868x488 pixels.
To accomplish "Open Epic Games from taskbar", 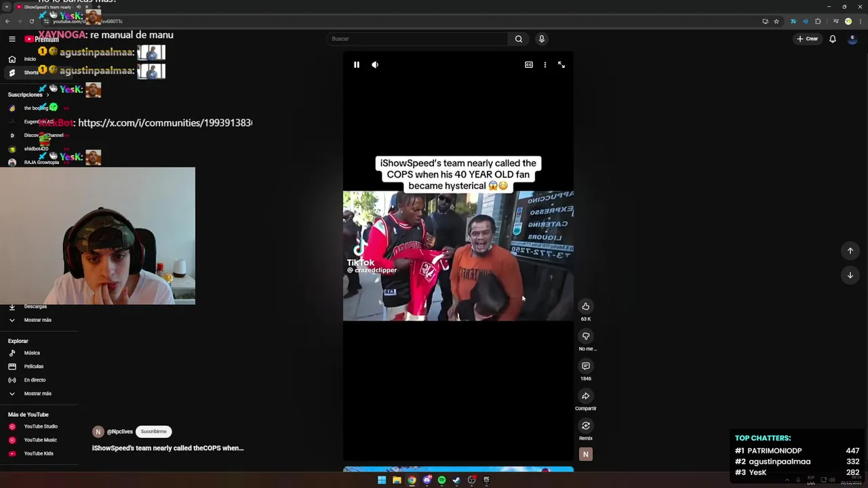I will tap(486, 480).
